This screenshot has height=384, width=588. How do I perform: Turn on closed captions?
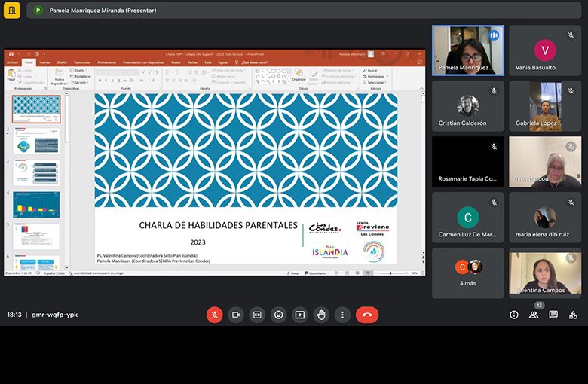pyautogui.click(x=257, y=315)
